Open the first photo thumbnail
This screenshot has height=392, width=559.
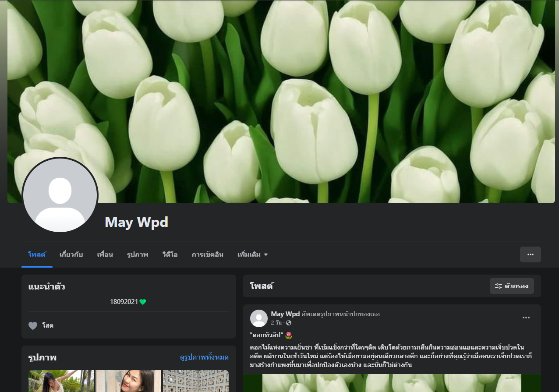point(61,381)
